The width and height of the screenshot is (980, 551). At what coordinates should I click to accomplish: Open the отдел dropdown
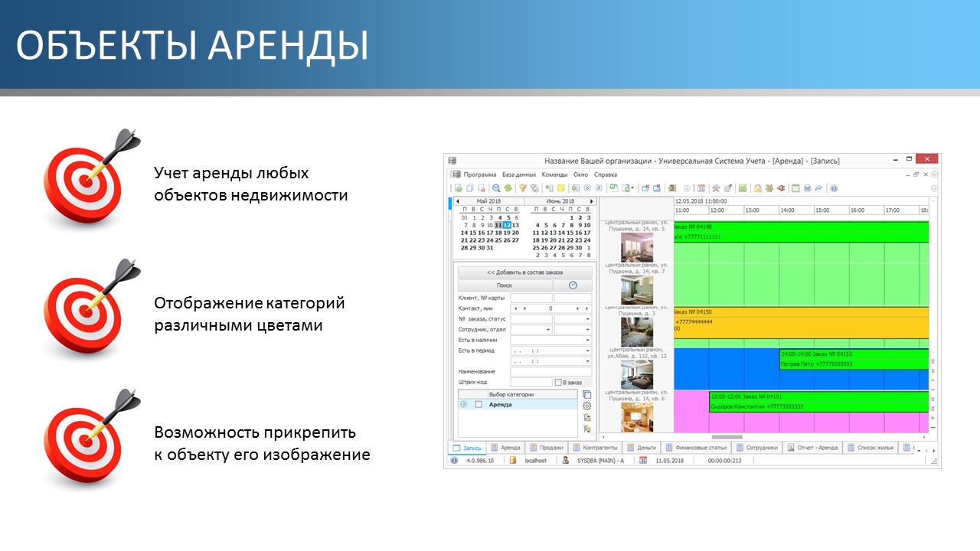(587, 330)
